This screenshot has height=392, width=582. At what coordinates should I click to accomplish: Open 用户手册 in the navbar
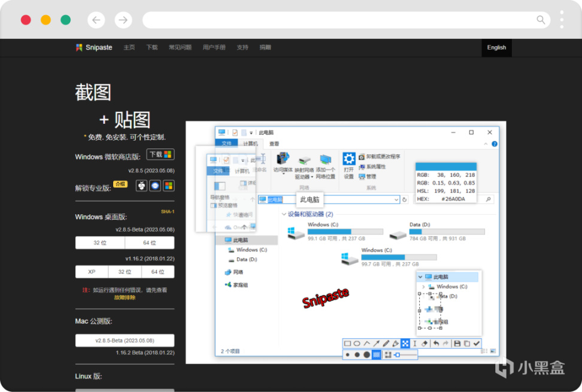(214, 47)
